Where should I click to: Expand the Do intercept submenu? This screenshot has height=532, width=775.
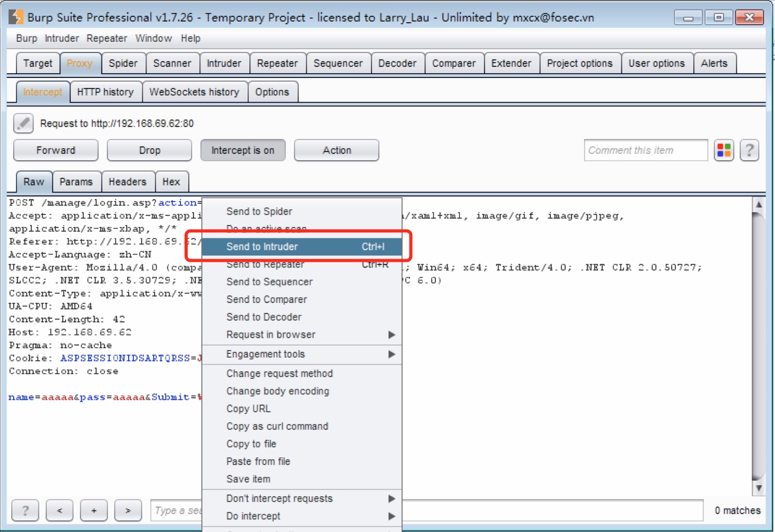click(302, 516)
